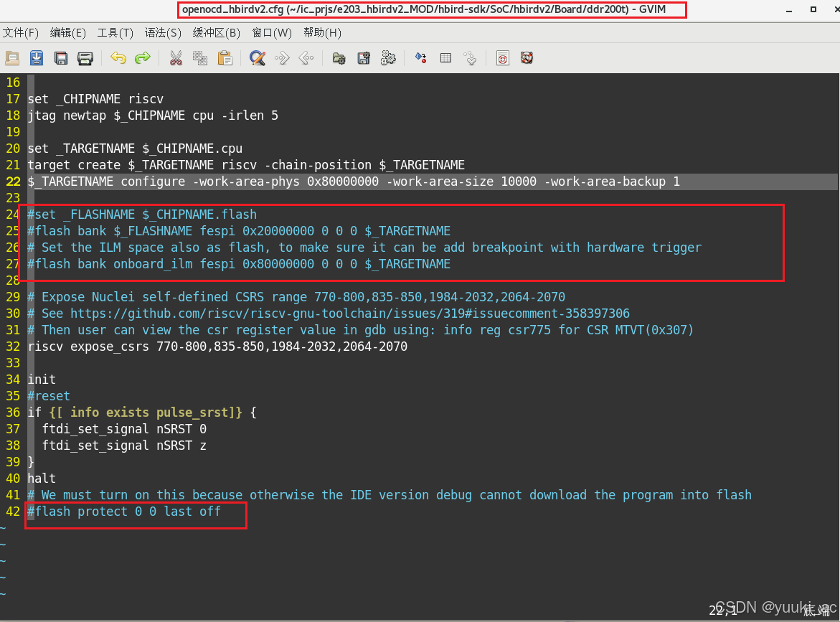
Task: Click the "riscv expose_csrs" command line
Action: (x=217, y=347)
